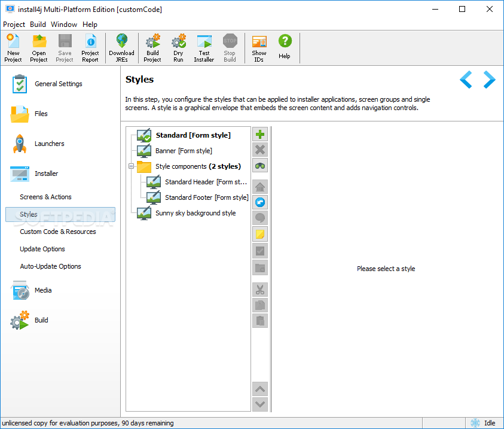
Task: Click the gray folder group button
Action: [260, 267]
